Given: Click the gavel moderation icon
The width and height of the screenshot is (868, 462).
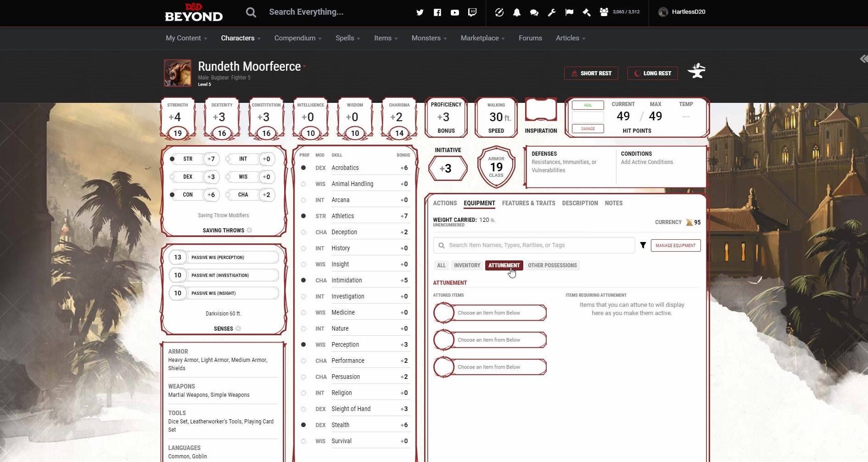Looking at the screenshot, I should (x=587, y=12).
